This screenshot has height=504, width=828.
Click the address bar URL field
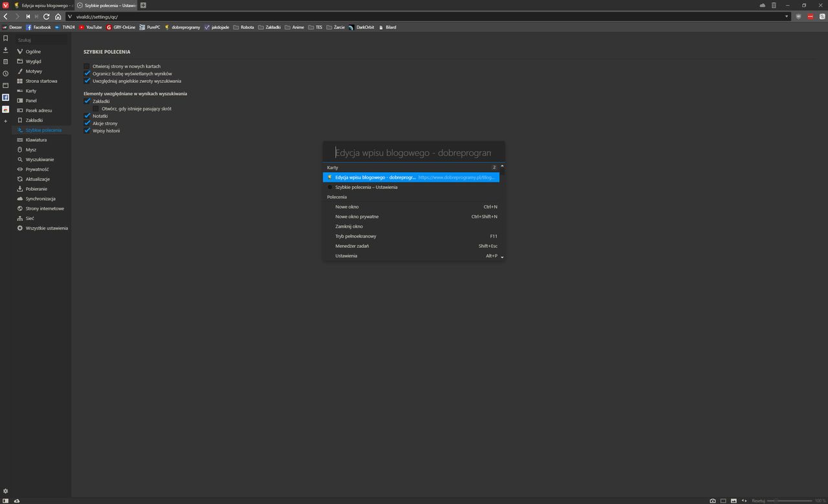click(427, 16)
